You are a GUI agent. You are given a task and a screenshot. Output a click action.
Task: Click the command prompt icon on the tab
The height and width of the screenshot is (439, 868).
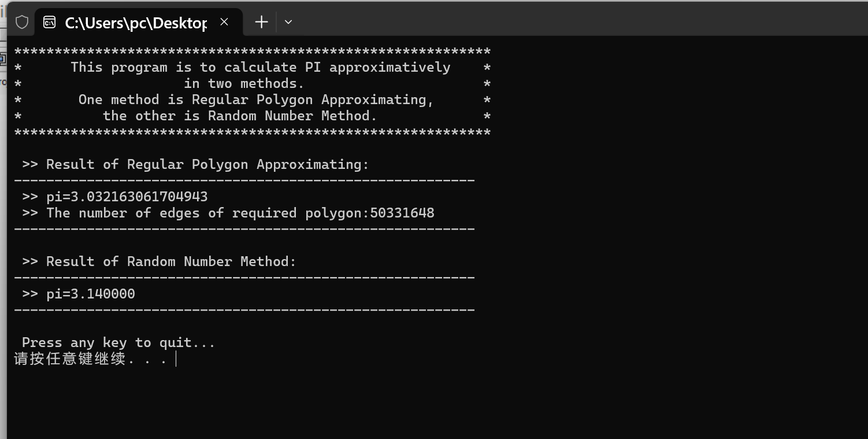click(x=50, y=22)
